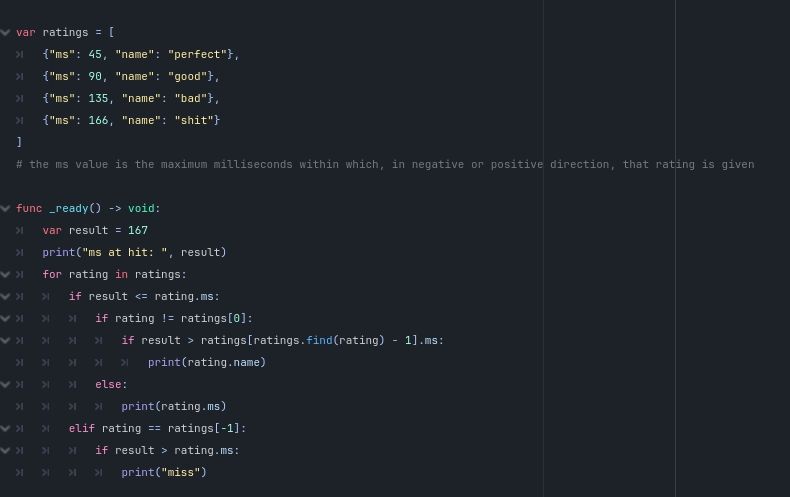Fold the 'if result > ratings[ratings.find' block
Viewport: 790px width, 497px height.
pyautogui.click(x=6, y=340)
